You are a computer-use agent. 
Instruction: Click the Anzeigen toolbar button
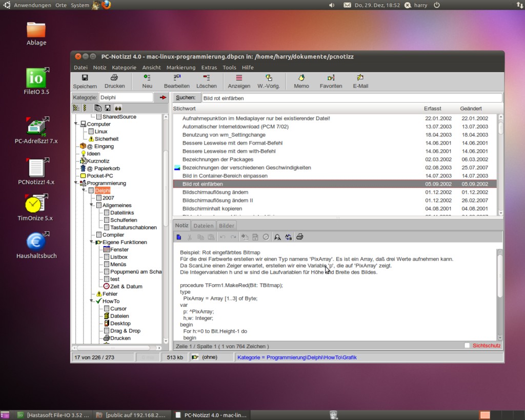tap(239, 82)
